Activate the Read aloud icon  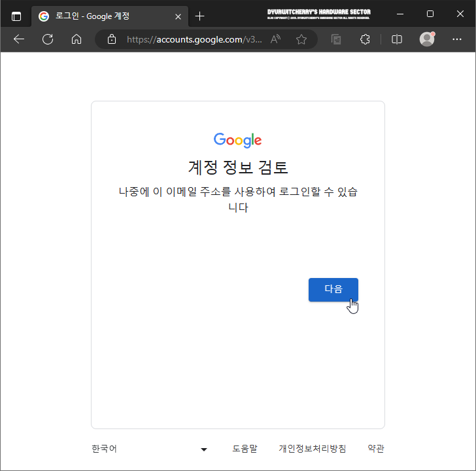[275, 39]
